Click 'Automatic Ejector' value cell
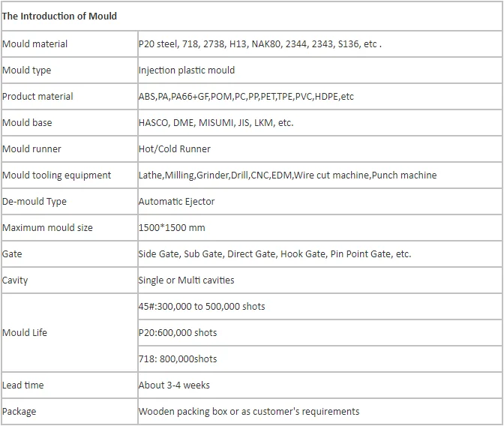This screenshot has height=426, width=504. click(319, 202)
